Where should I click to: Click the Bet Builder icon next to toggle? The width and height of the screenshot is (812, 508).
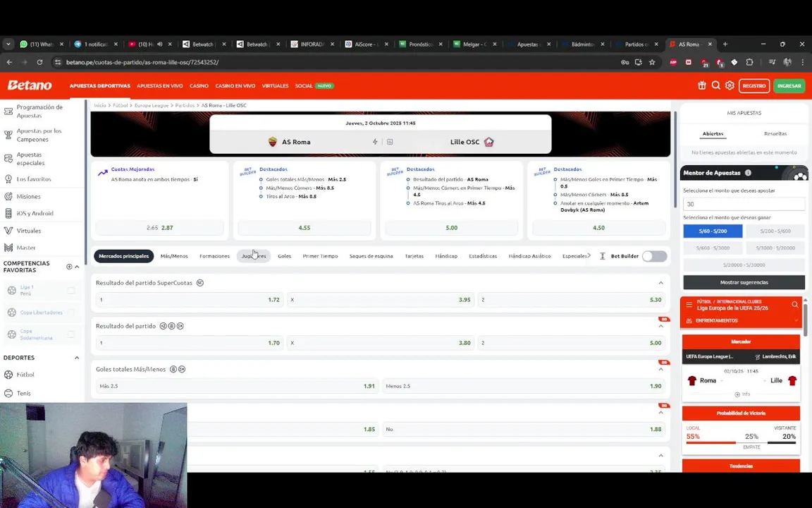pyautogui.click(x=602, y=256)
